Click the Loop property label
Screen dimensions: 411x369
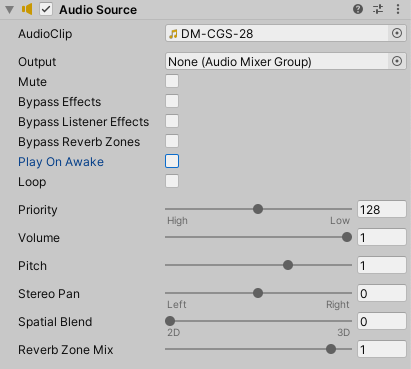(32, 182)
